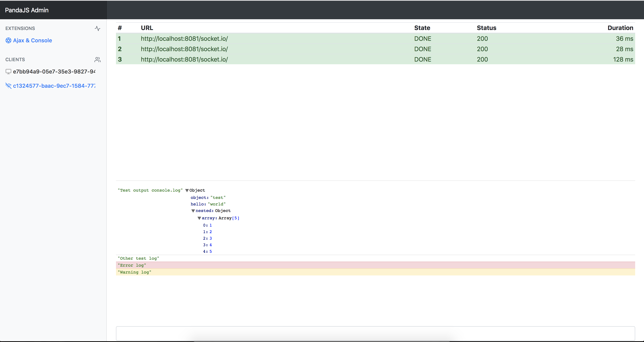Select client e7bb94a9-05e7-35e3-9827
The height and width of the screenshot is (342, 644).
pyautogui.click(x=54, y=72)
